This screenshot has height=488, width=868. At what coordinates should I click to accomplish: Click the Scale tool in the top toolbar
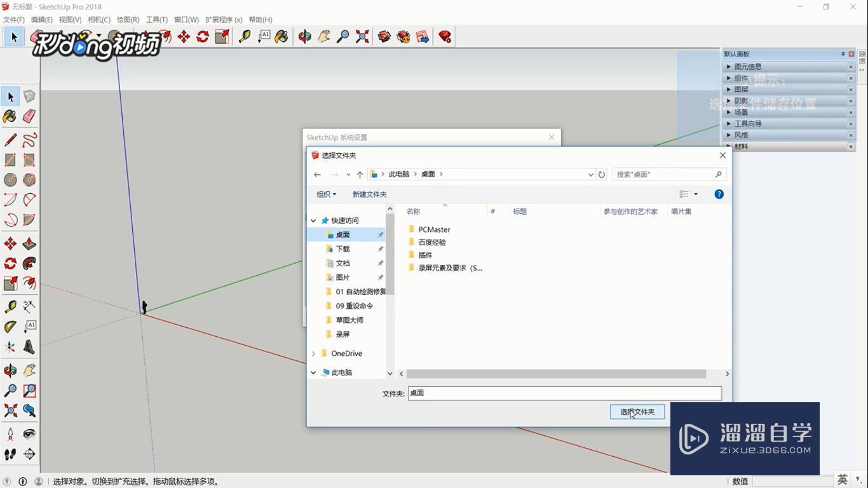222,37
